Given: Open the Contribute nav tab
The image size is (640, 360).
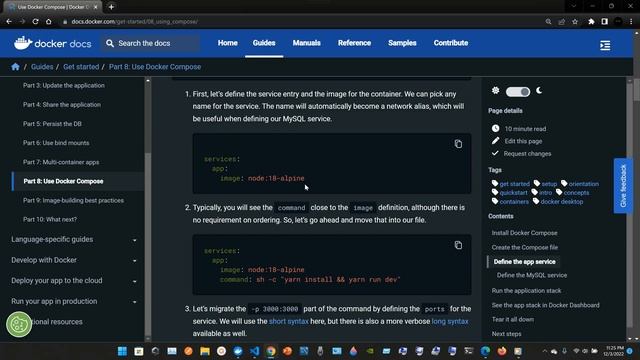Looking at the screenshot, I should click(451, 43).
